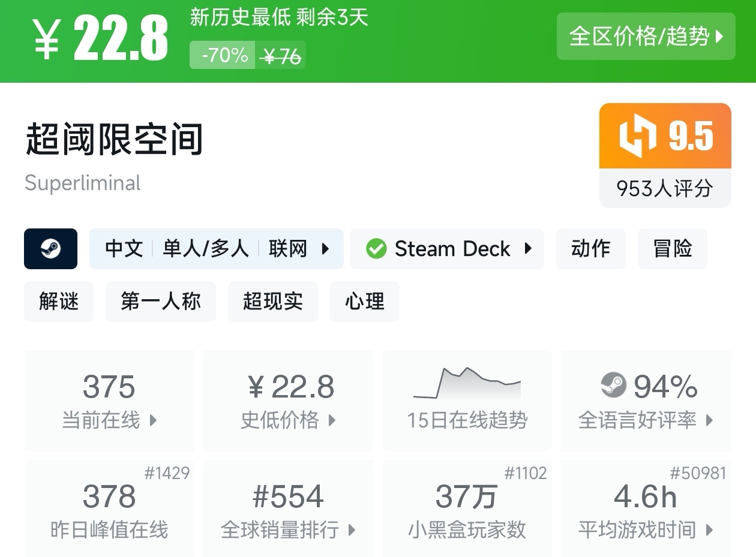Select the 解谜 tag

point(59,301)
